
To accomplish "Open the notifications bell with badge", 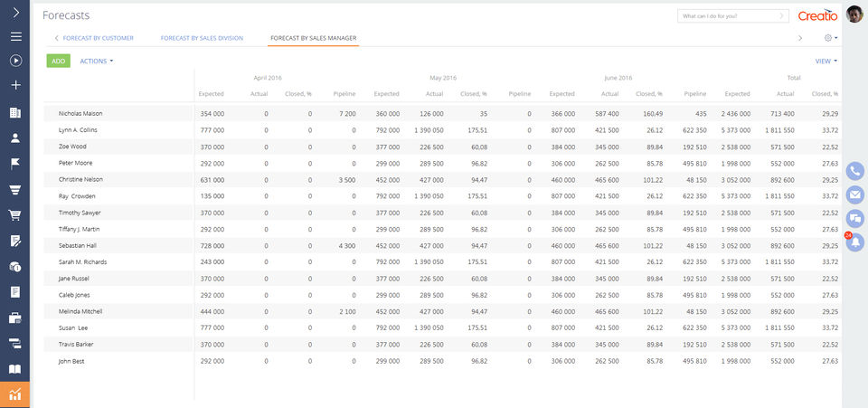I will tap(854, 241).
